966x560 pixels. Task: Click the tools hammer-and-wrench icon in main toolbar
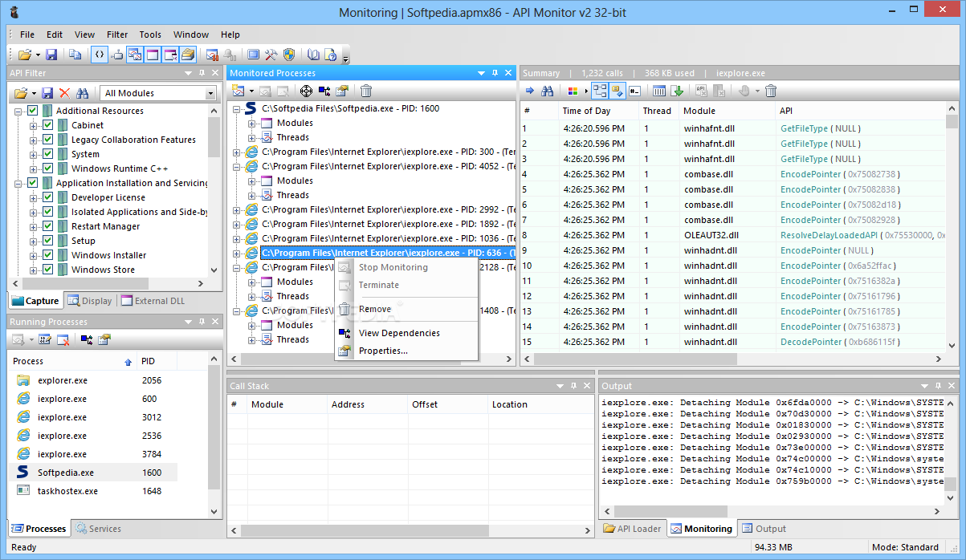(x=271, y=55)
